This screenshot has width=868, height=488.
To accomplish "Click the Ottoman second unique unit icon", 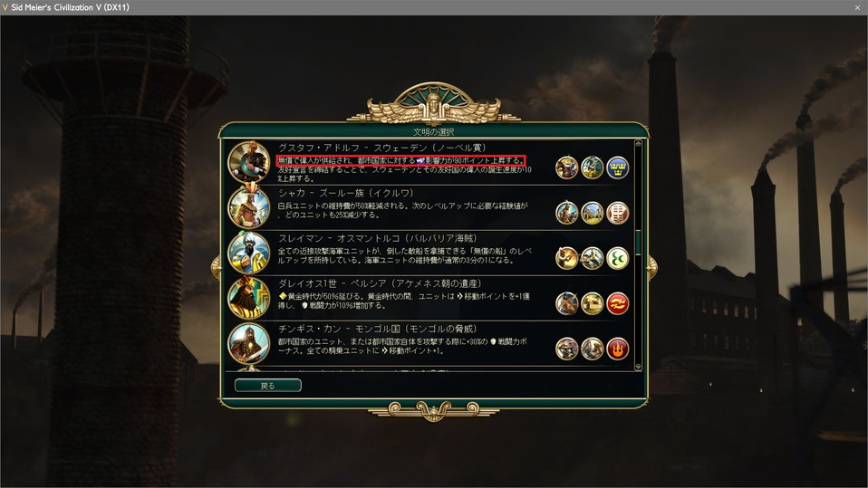I will (592, 258).
